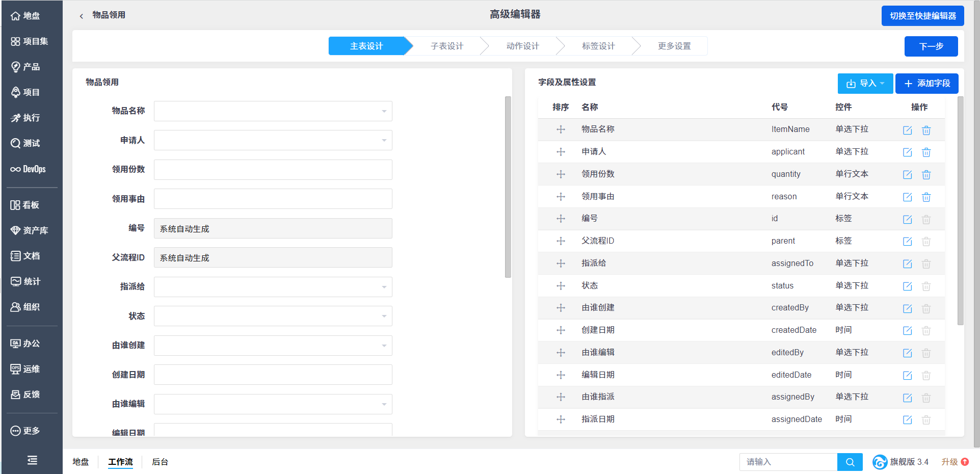Open the 指派给 select box
Image resolution: width=980 pixels, height=474 pixels.
click(x=273, y=287)
